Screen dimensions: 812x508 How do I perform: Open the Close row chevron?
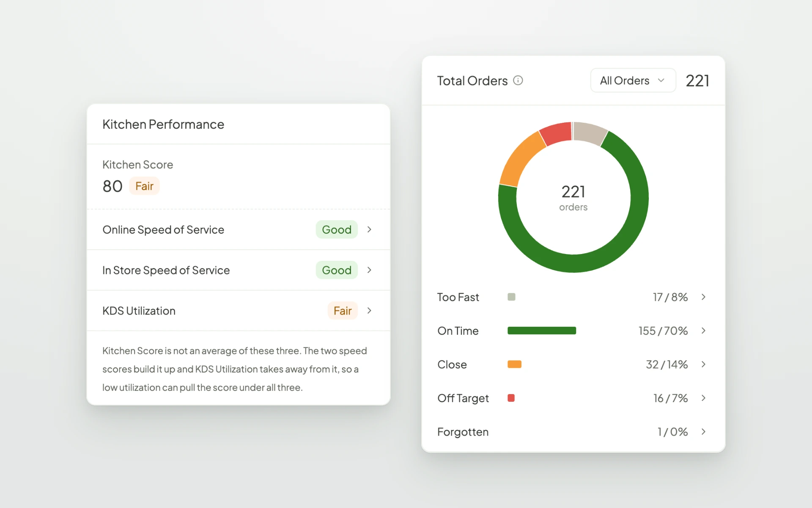703,364
